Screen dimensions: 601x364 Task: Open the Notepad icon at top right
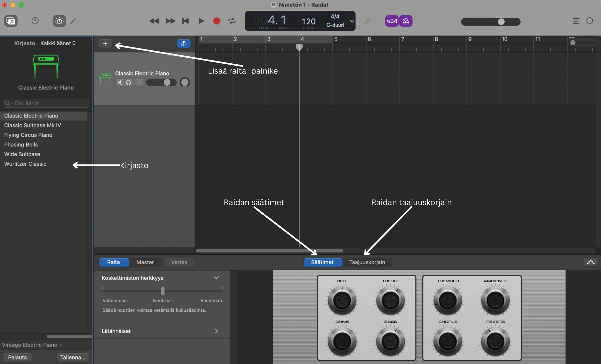point(576,21)
